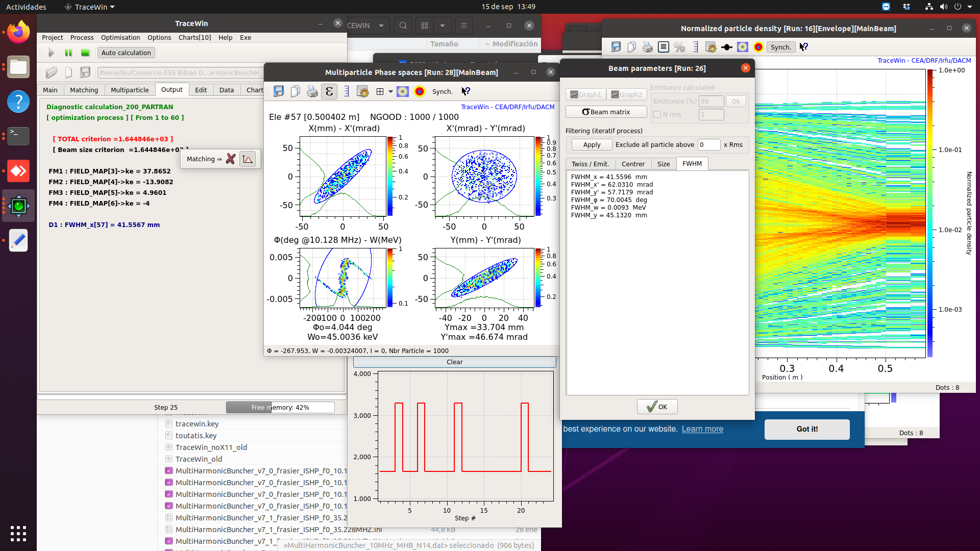Click the project path field in TraceWin
980x551 pixels.
pyautogui.click(x=180, y=72)
